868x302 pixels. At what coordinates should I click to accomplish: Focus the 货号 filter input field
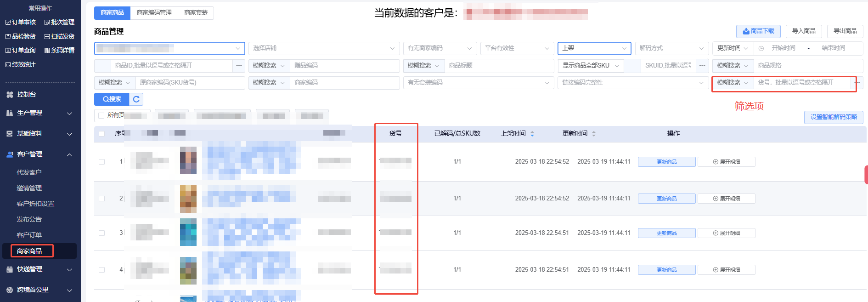801,83
